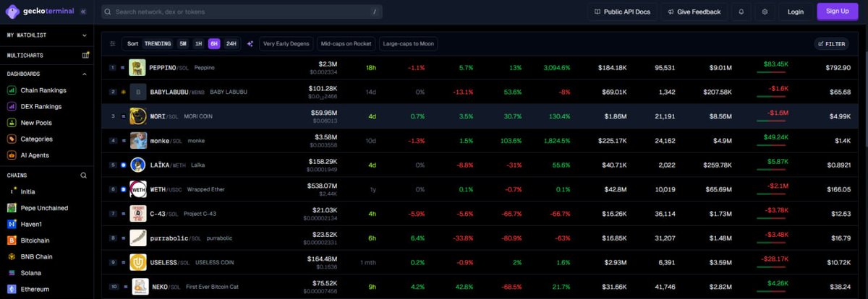
Task: Open WETH token logo
Action: click(138, 189)
